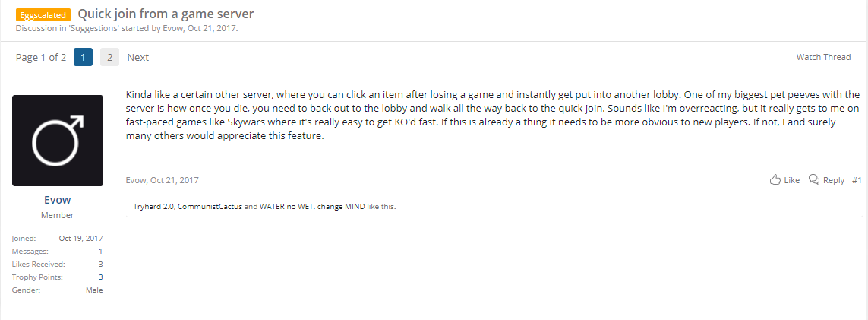
Task: Open Evow's male symbol avatar image
Action: point(58,141)
